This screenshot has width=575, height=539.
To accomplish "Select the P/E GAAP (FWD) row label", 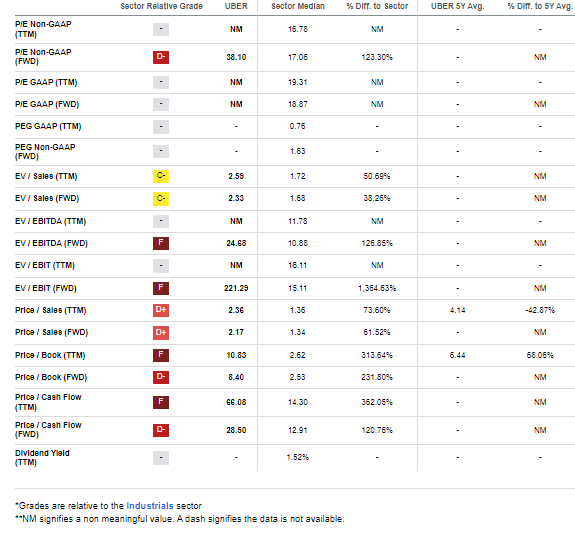I will [47, 104].
